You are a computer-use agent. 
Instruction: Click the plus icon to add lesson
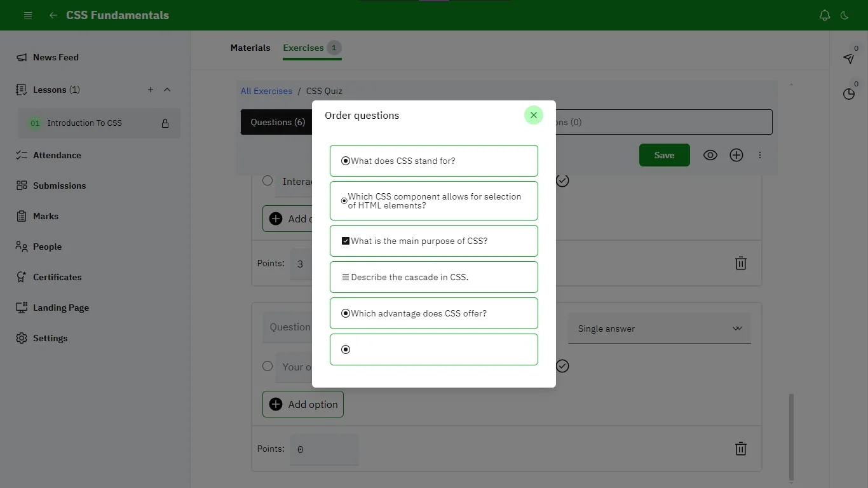pos(151,90)
